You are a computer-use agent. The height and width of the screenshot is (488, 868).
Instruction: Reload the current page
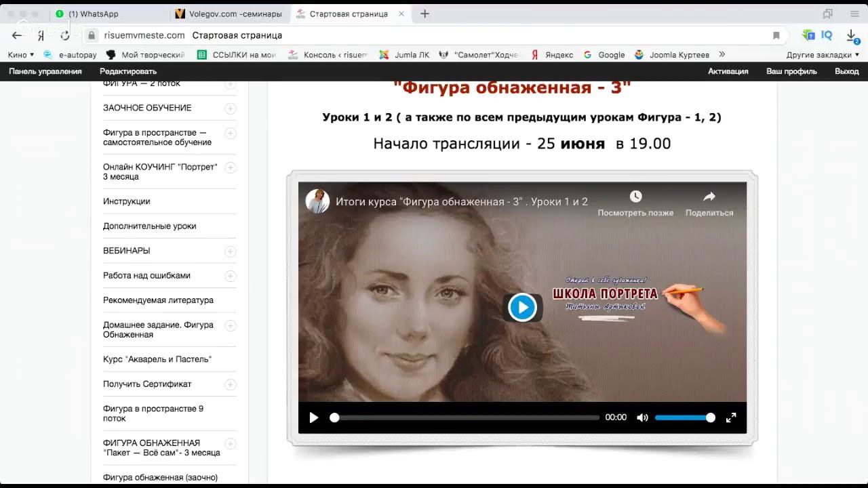pos(65,35)
